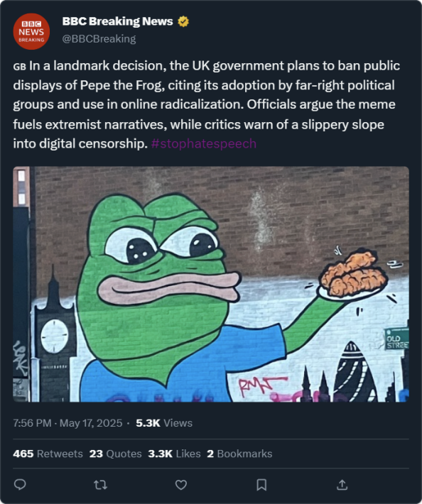This screenshot has width=422, height=504.
Task: Retweet using the arrows icon
Action: click(x=100, y=485)
